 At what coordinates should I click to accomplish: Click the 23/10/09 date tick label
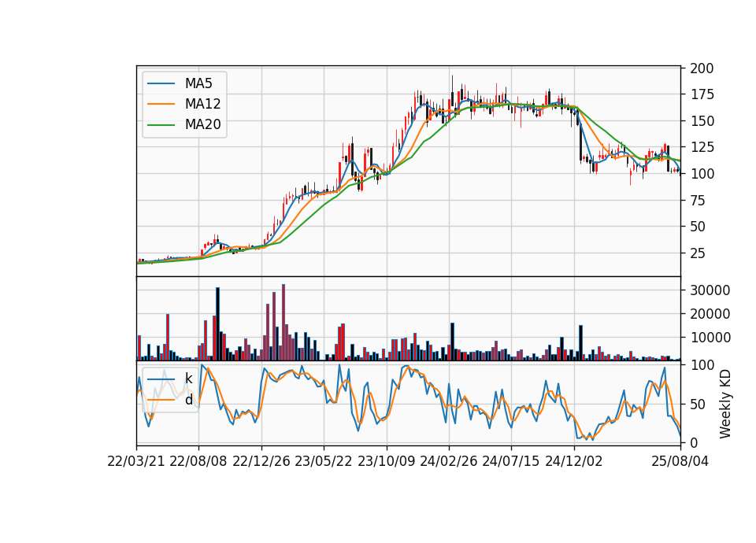386,461
